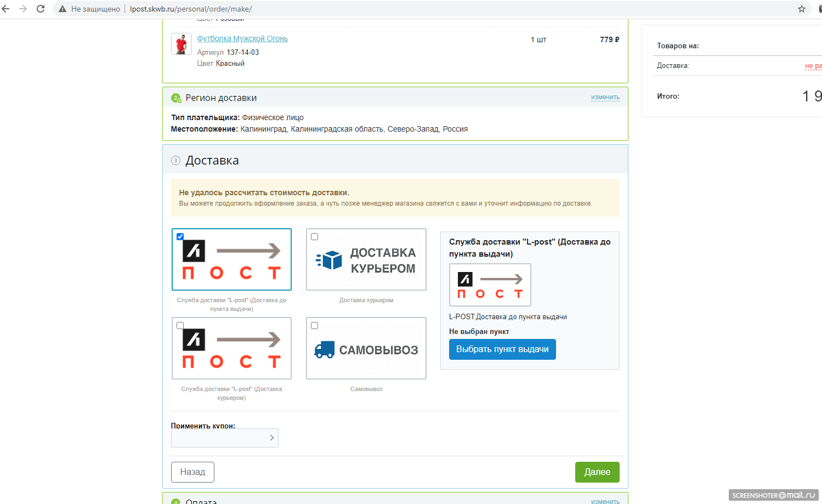Reload the page with browser refresh icon
The height and width of the screenshot is (504, 822).
(x=41, y=9)
